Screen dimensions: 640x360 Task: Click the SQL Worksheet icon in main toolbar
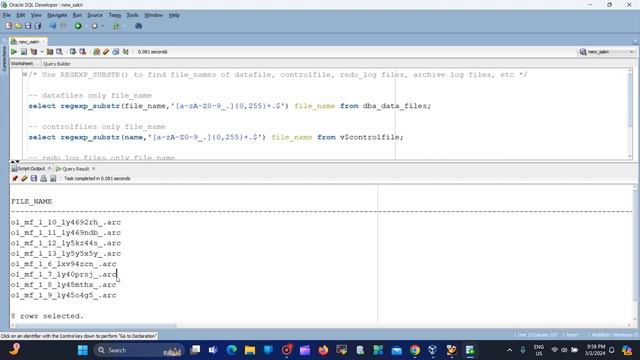pos(117,26)
